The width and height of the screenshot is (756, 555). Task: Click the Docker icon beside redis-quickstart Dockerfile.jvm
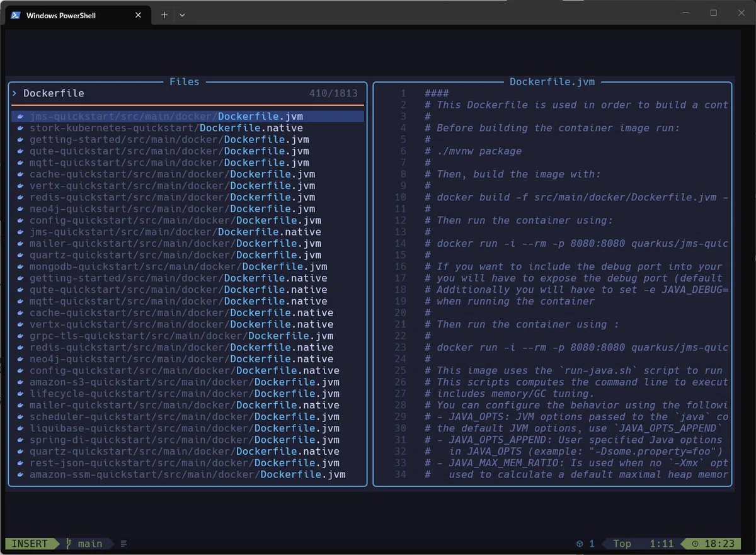(21, 197)
